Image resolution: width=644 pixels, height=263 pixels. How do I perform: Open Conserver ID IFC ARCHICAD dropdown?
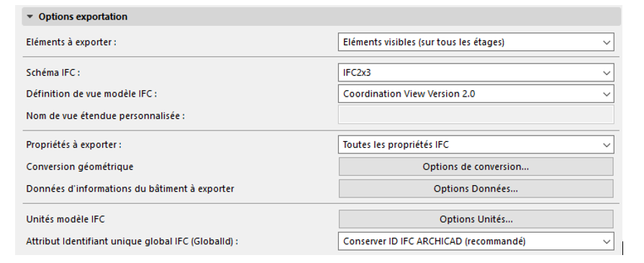click(476, 241)
